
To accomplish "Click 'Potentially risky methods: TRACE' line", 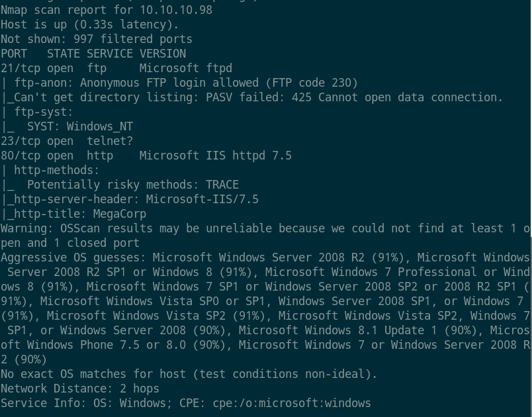I will [x=132, y=185].
